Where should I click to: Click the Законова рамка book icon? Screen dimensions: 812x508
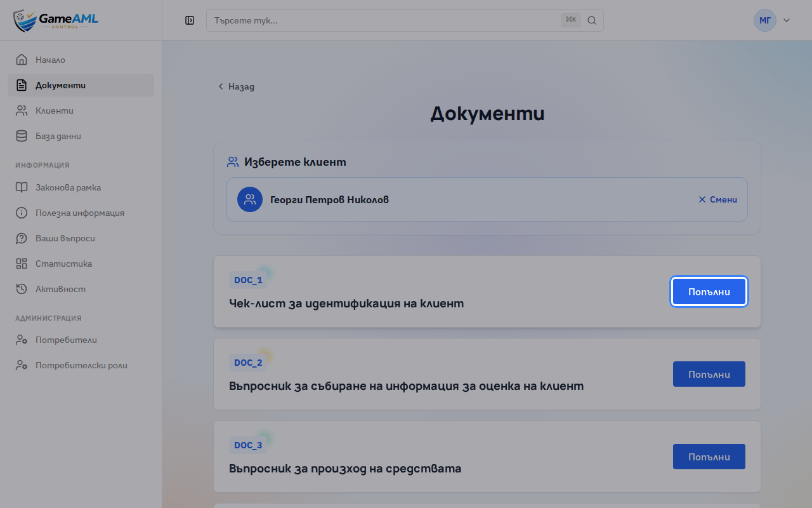[22, 187]
